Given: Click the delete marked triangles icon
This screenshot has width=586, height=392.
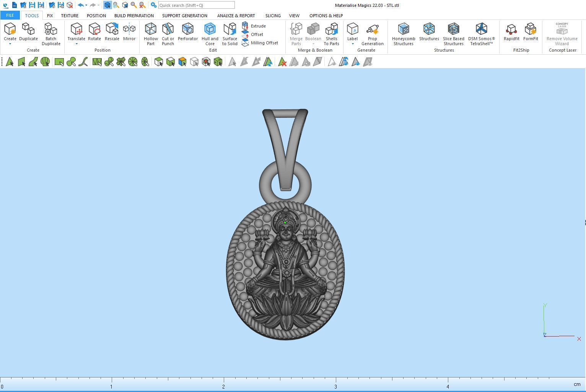Looking at the screenshot, I should 282,62.
